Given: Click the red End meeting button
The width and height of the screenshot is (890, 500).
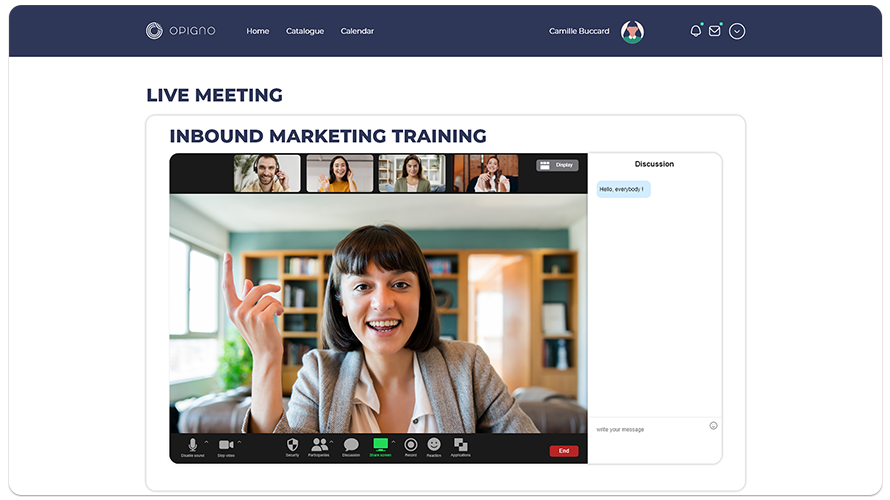Looking at the screenshot, I should click(564, 451).
